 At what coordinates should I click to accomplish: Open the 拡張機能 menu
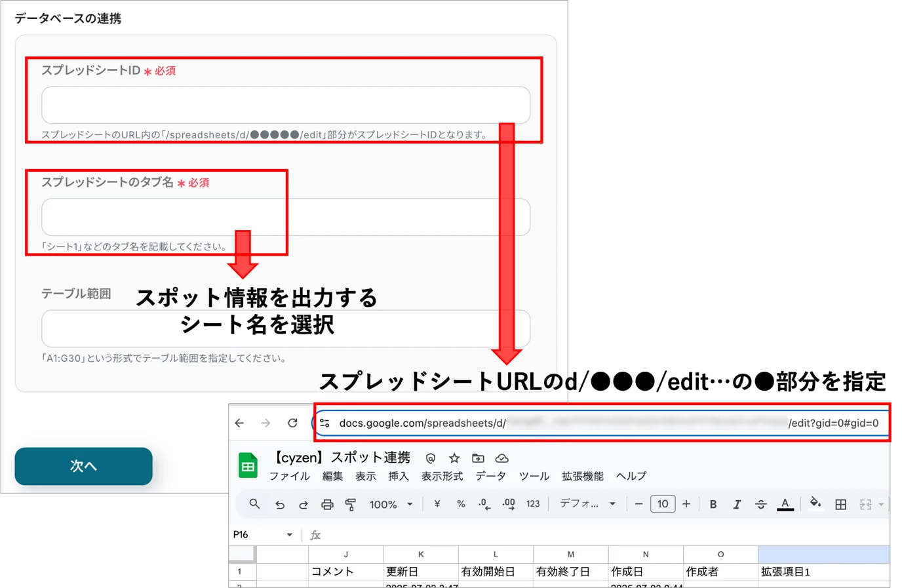583,476
